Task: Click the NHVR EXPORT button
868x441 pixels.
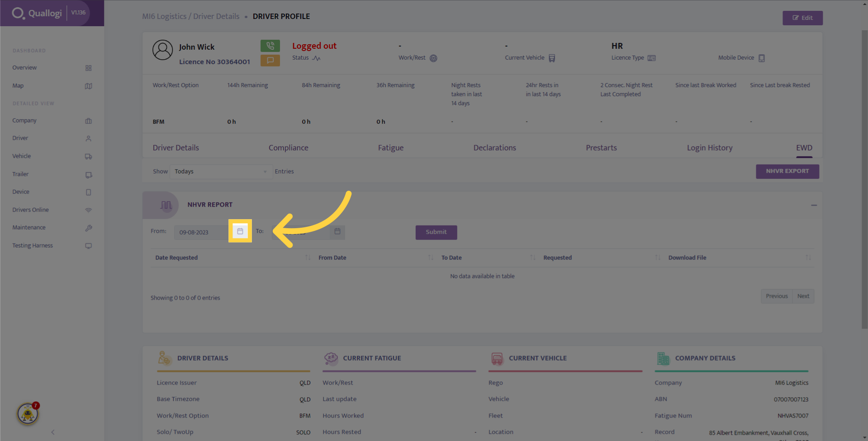Action: [787, 171]
